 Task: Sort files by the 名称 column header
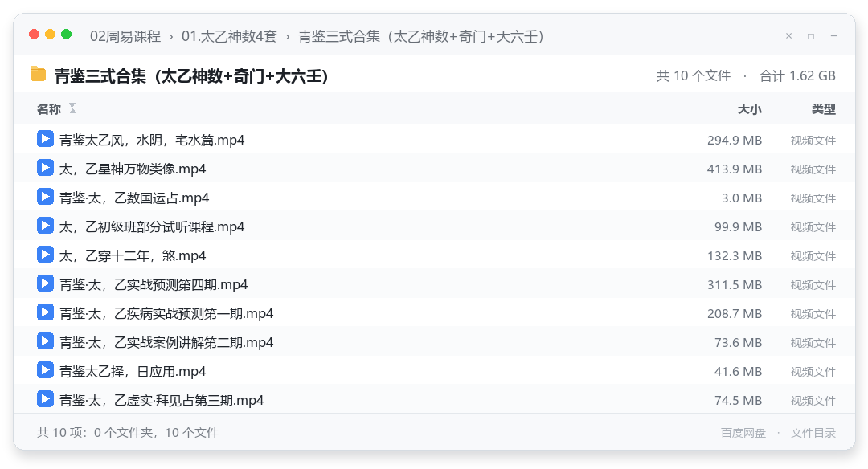49,109
